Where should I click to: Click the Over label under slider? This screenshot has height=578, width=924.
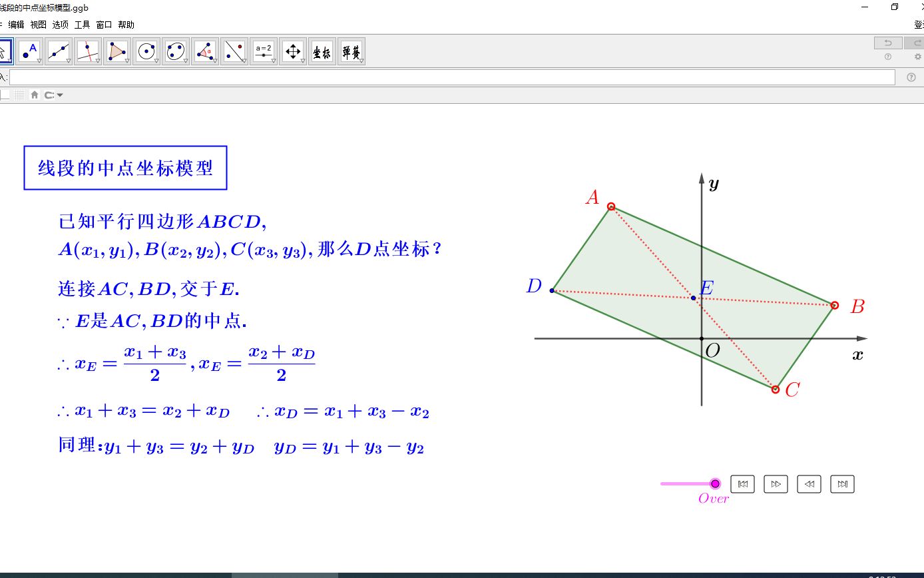[x=714, y=498]
